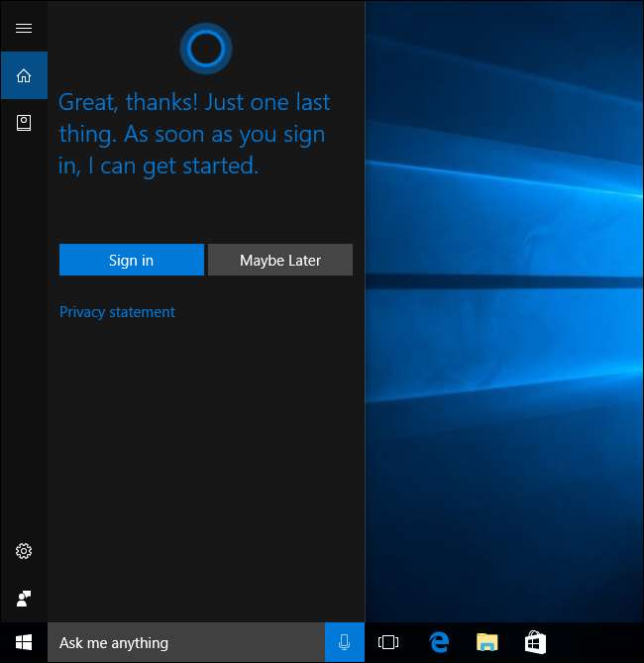Screen dimensions: 644x663
Task: Open Windows Store from taskbar
Action: (x=535, y=642)
